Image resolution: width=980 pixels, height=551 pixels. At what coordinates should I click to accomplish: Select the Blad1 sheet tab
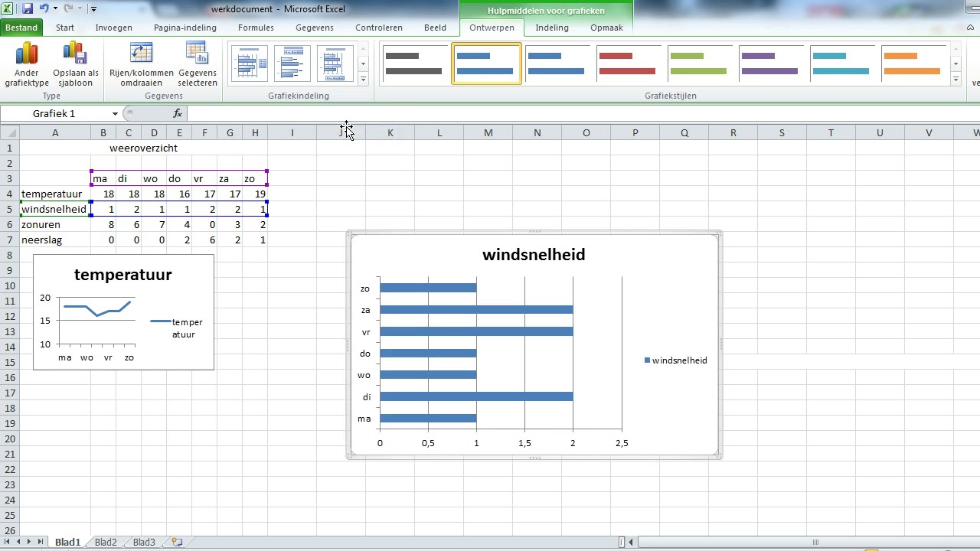(x=67, y=542)
